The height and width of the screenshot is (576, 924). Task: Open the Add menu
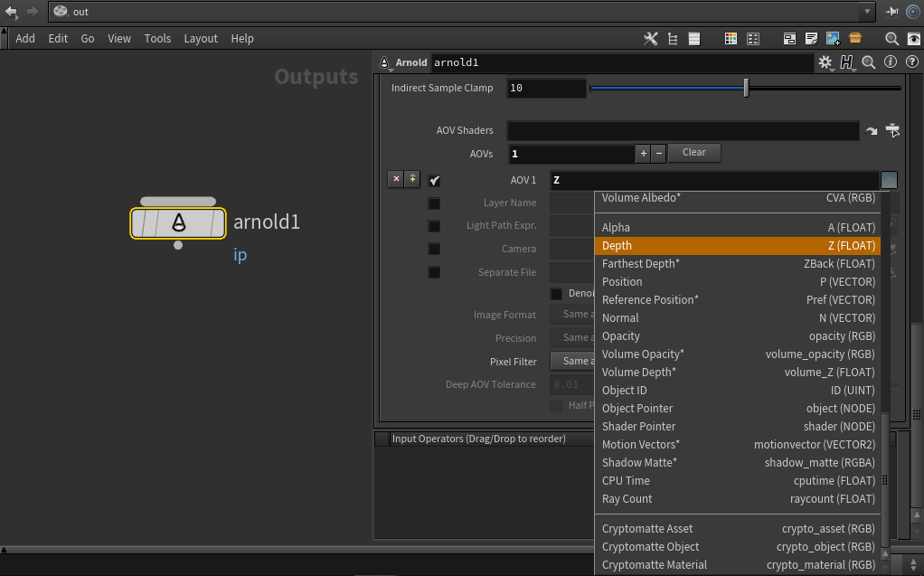[25, 38]
